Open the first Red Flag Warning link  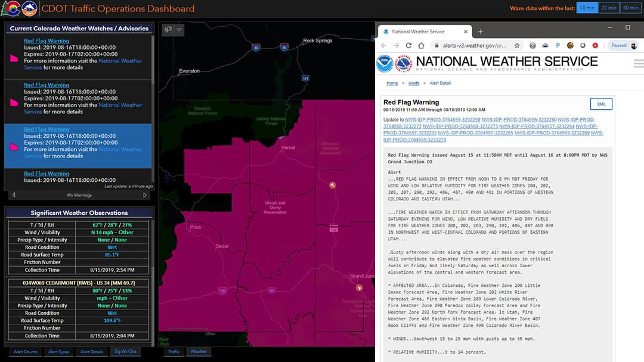click(47, 41)
